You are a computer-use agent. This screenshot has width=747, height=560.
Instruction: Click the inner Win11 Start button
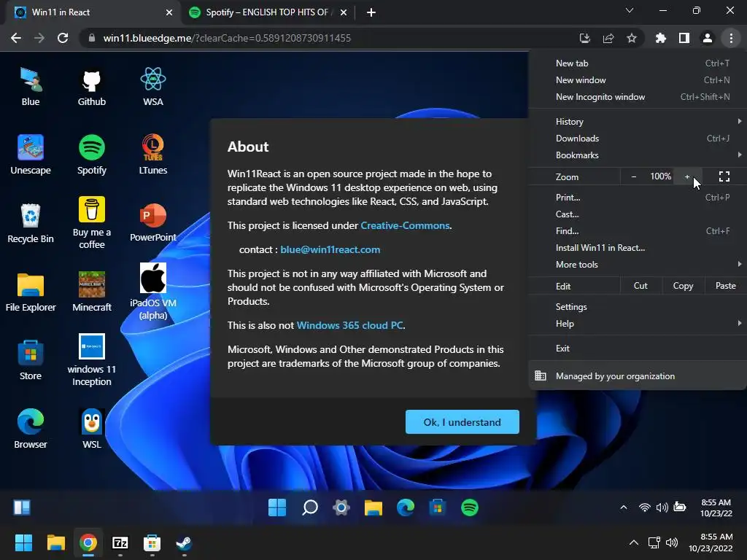click(277, 507)
